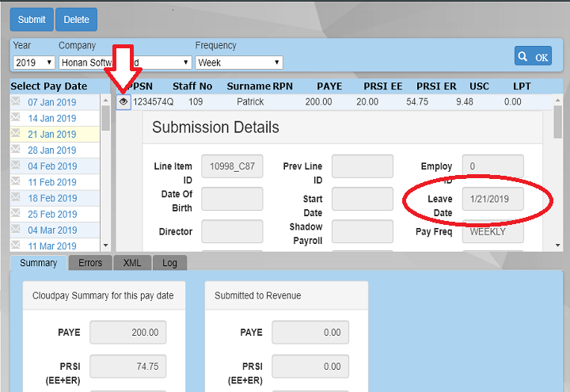The width and height of the screenshot is (570, 392).
Task: Click envelope icon next to 25 Feb 2019
Action: click(16, 215)
